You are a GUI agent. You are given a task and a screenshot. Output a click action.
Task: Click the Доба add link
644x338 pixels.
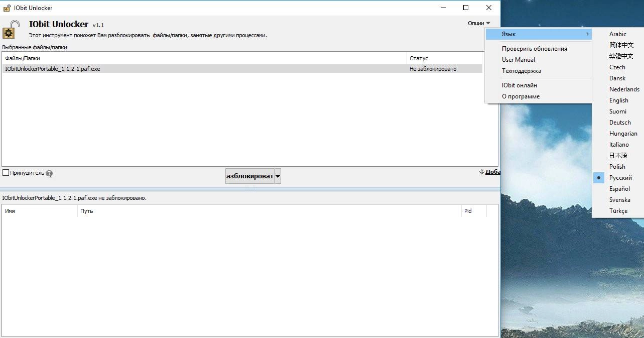[x=493, y=172]
